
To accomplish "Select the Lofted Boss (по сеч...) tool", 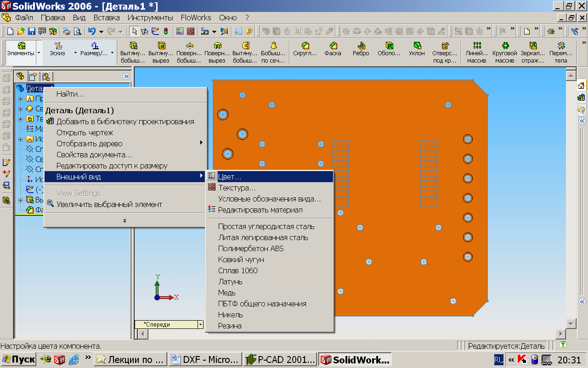I will 273,52.
